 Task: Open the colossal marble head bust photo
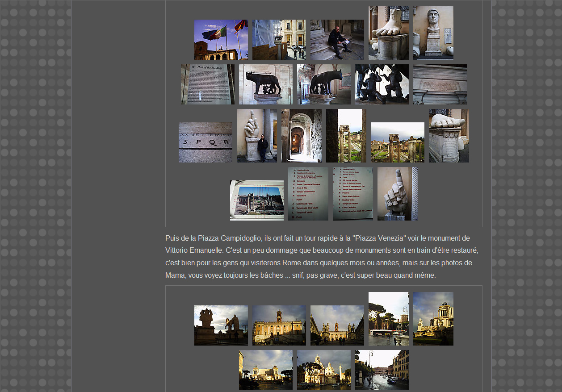pos(433,33)
